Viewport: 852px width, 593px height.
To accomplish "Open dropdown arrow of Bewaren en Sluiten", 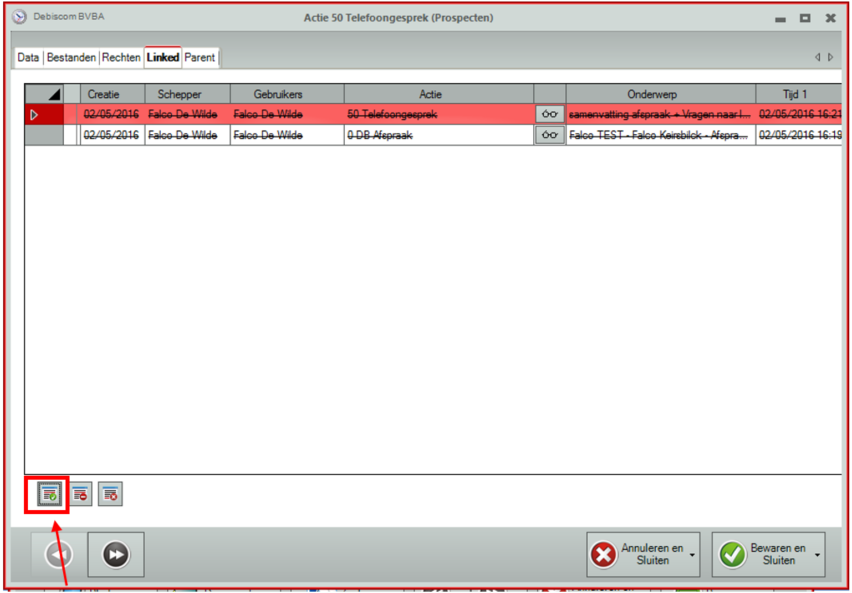I will click(x=817, y=555).
